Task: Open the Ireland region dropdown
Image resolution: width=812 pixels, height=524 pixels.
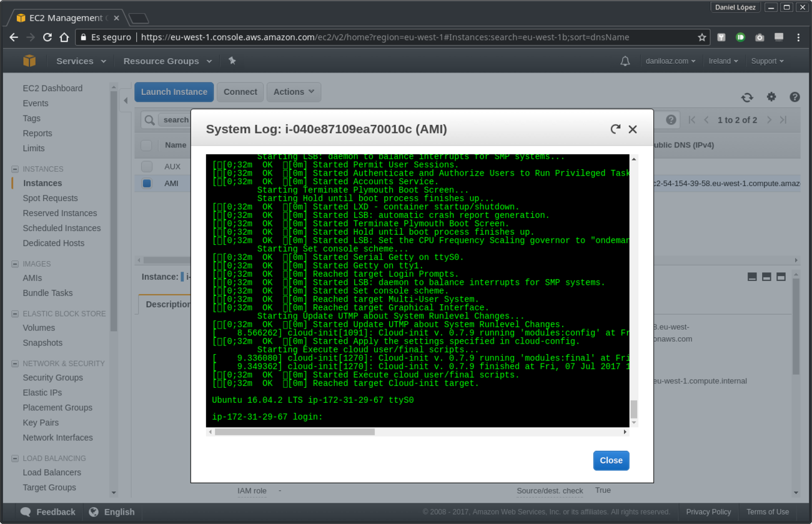Action: coord(723,61)
